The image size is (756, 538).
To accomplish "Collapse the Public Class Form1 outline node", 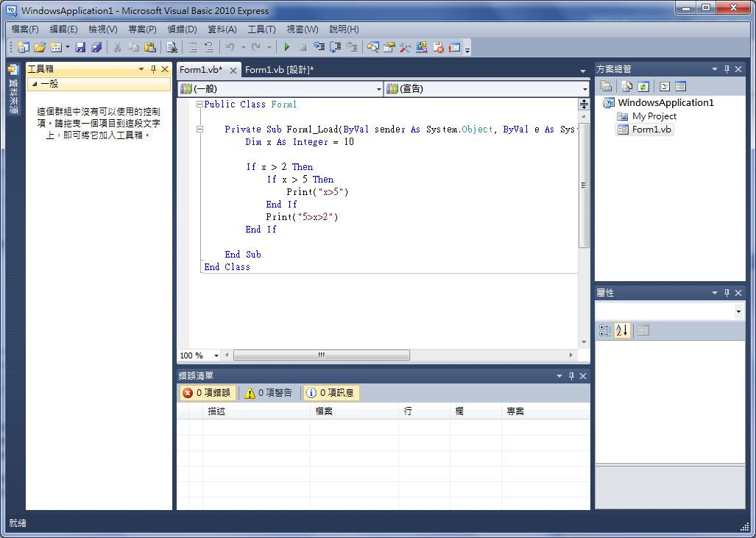I will [x=199, y=104].
